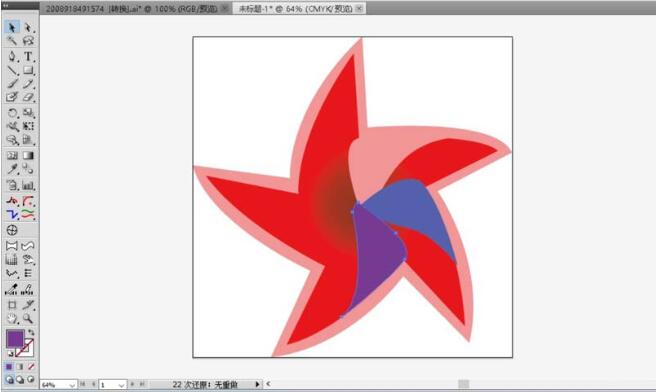The height and width of the screenshot is (392, 656).
Task: Swap fill and stroke colors
Action: point(31,333)
